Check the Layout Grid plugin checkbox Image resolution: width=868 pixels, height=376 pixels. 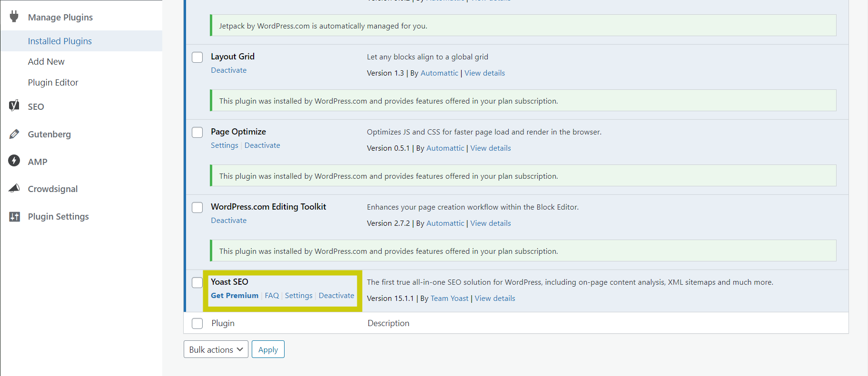(x=197, y=57)
